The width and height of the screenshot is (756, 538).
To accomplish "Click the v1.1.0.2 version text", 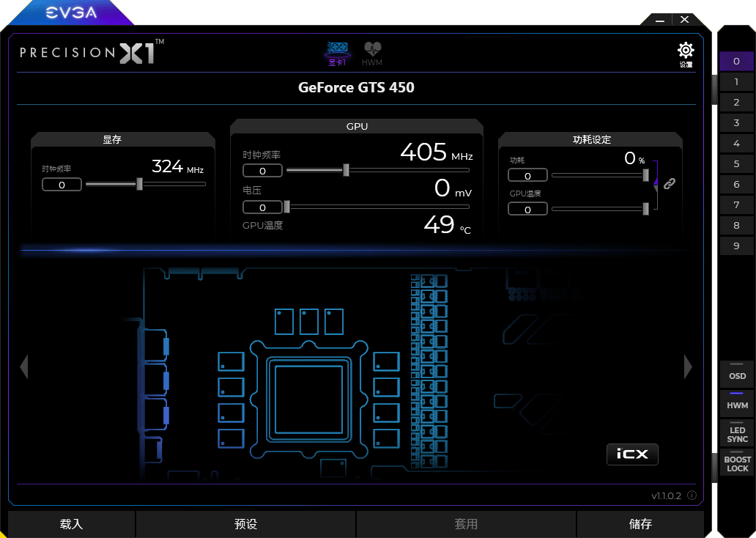I will click(667, 495).
